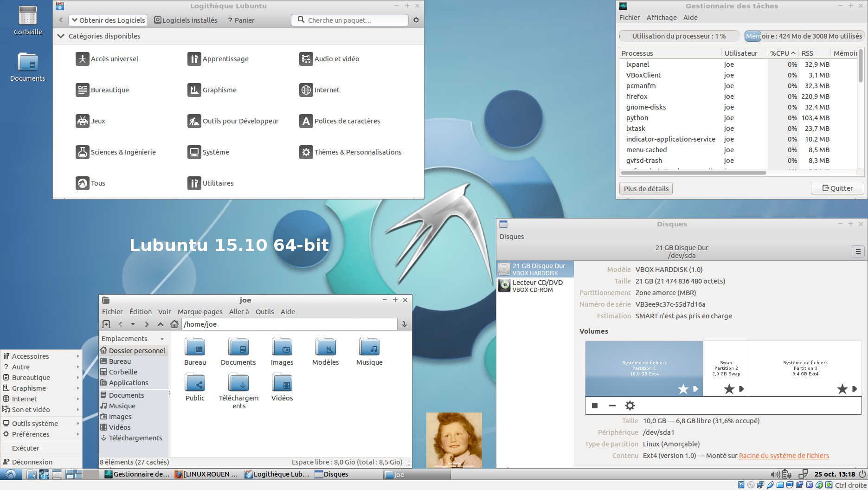
Task: Click Déconnexion in start menu
Action: click(42, 462)
